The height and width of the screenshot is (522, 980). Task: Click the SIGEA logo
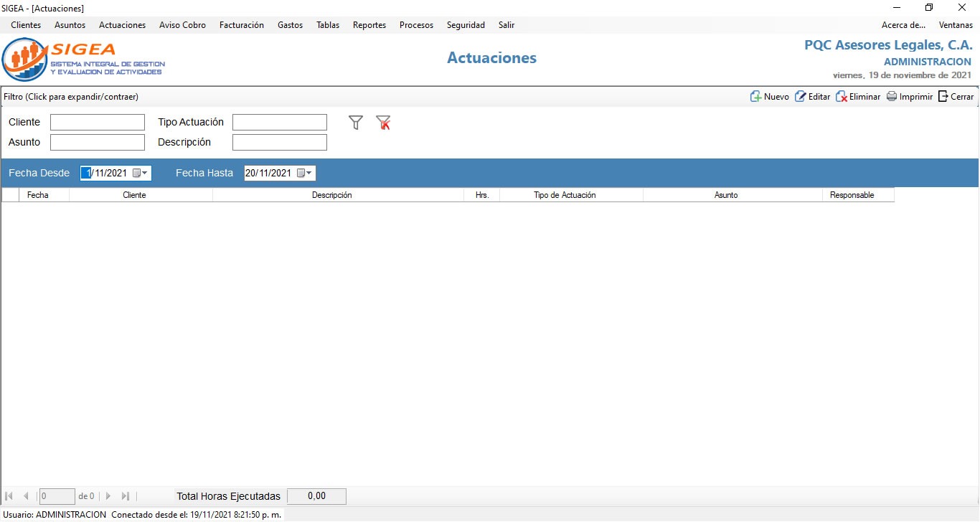click(84, 60)
